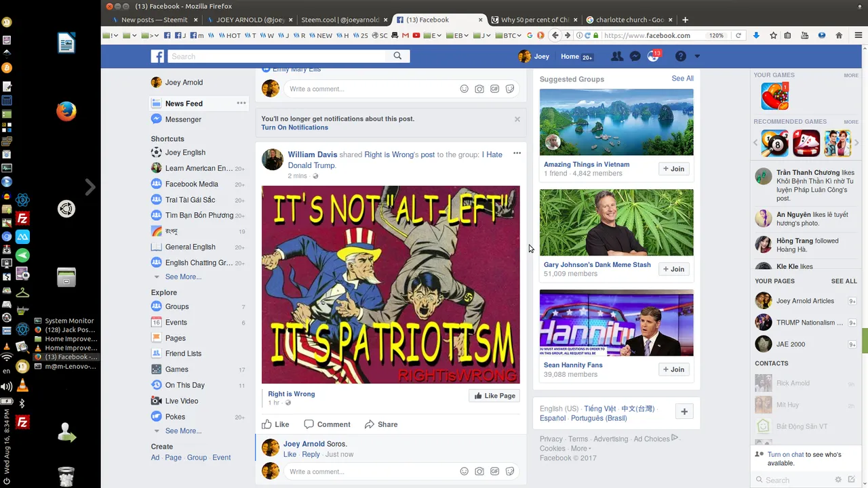This screenshot has width=868, height=488.
Task: Open Quick Help question mark icon
Action: (680, 56)
